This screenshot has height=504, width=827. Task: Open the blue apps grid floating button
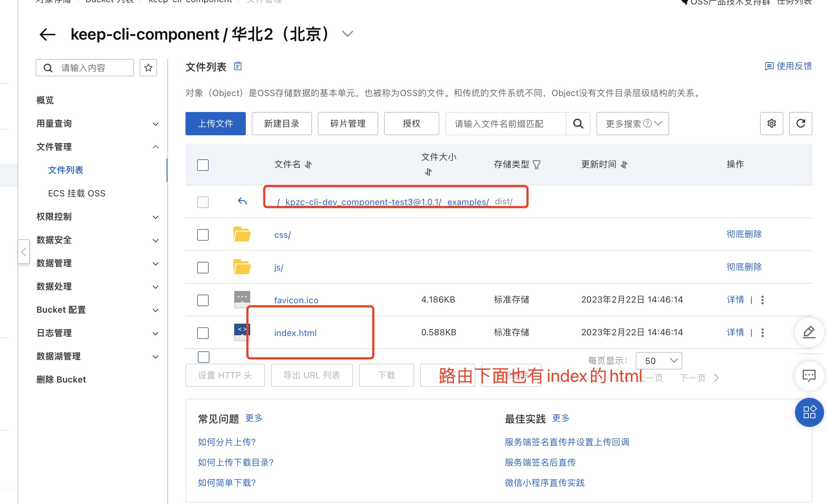coord(809,412)
